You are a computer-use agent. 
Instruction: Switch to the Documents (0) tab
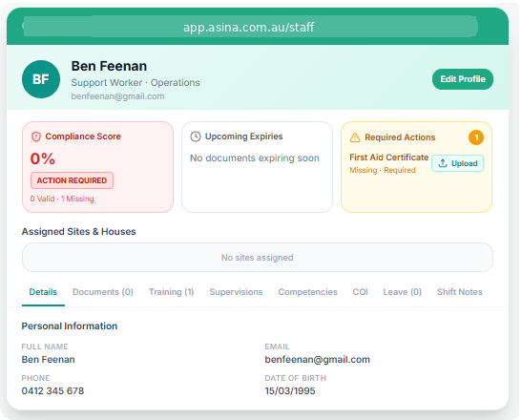[x=103, y=292]
